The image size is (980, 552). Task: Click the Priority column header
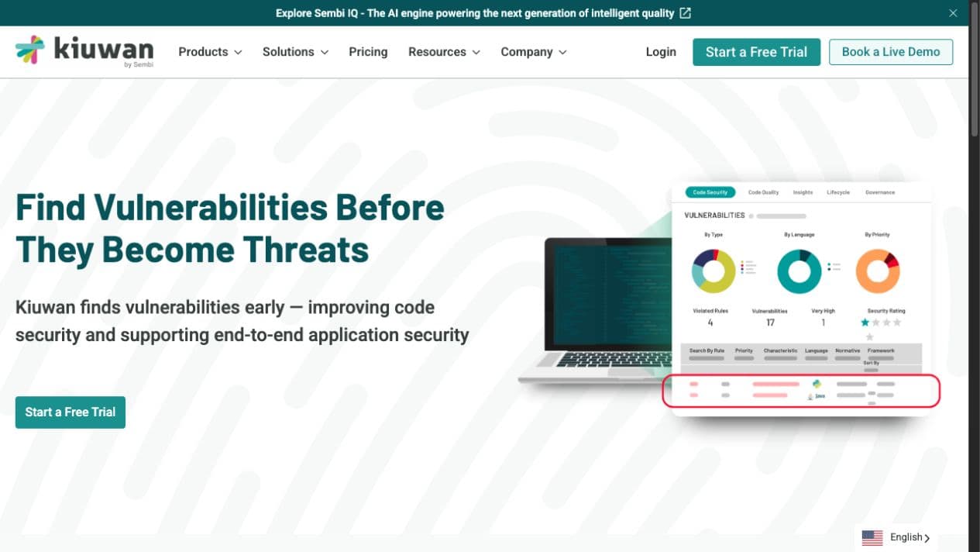click(x=744, y=350)
